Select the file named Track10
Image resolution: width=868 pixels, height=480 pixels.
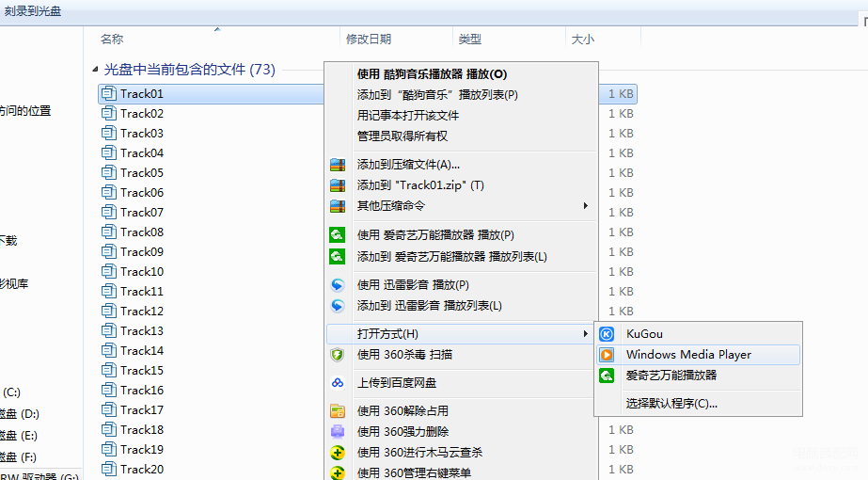pos(142,272)
